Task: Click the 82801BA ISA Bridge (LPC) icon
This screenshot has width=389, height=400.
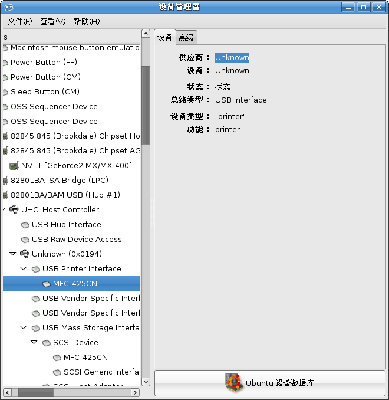Action: coord(5,180)
